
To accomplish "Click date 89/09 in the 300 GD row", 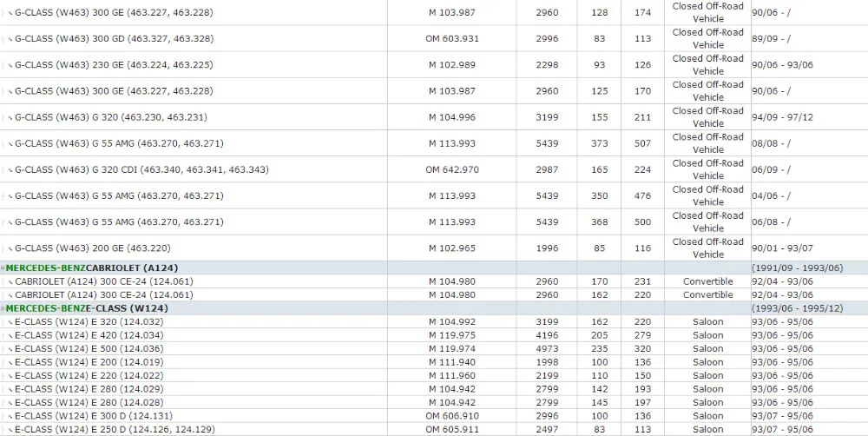I will pos(771,39).
